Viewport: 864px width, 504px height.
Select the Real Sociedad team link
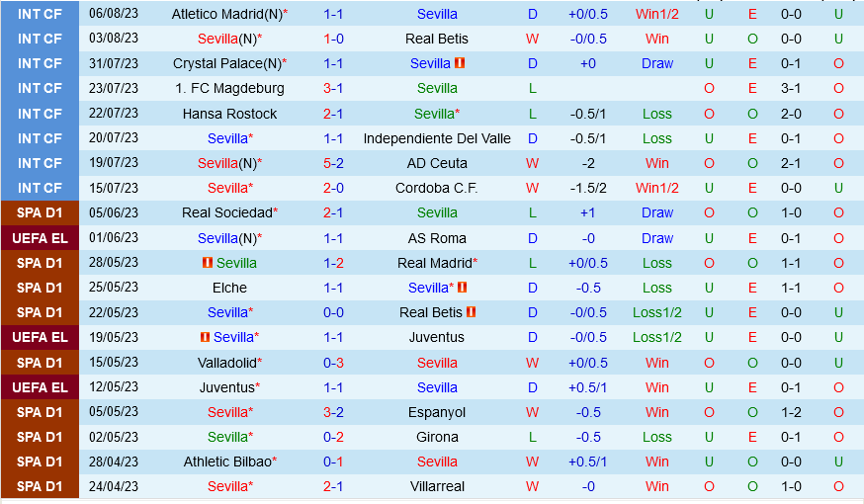[x=226, y=212]
